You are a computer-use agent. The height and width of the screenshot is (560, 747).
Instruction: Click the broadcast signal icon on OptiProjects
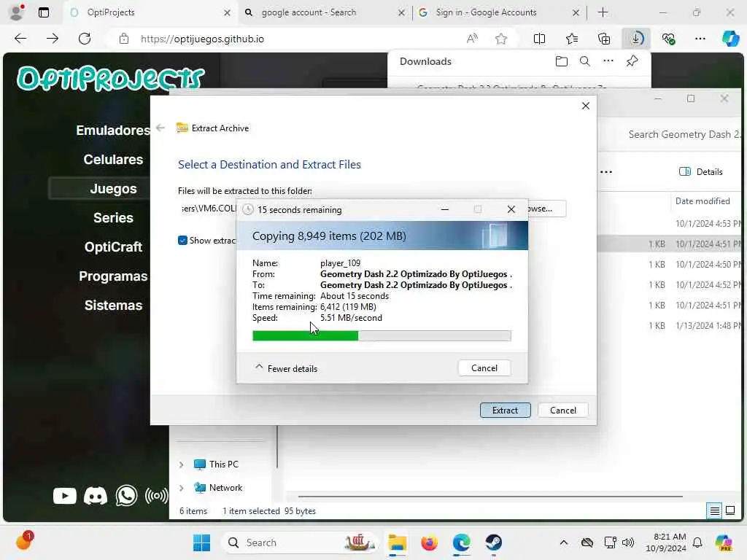[157, 496]
